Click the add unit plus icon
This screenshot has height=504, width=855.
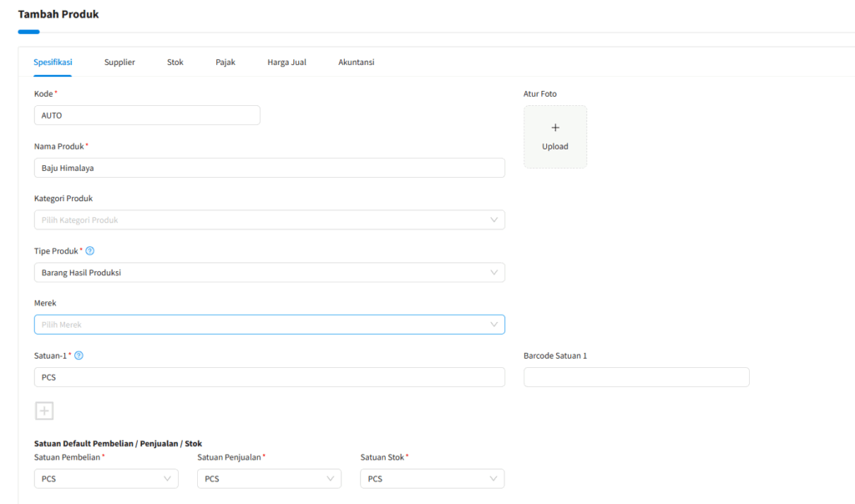44,411
